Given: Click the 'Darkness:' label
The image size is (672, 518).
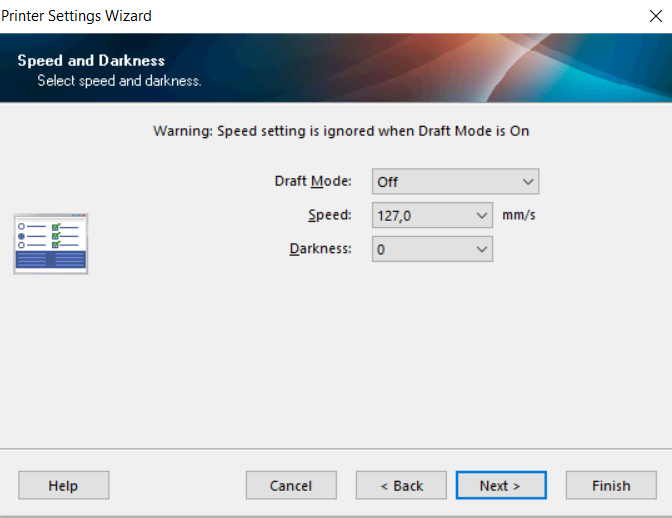Looking at the screenshot, I should [320, 248].
